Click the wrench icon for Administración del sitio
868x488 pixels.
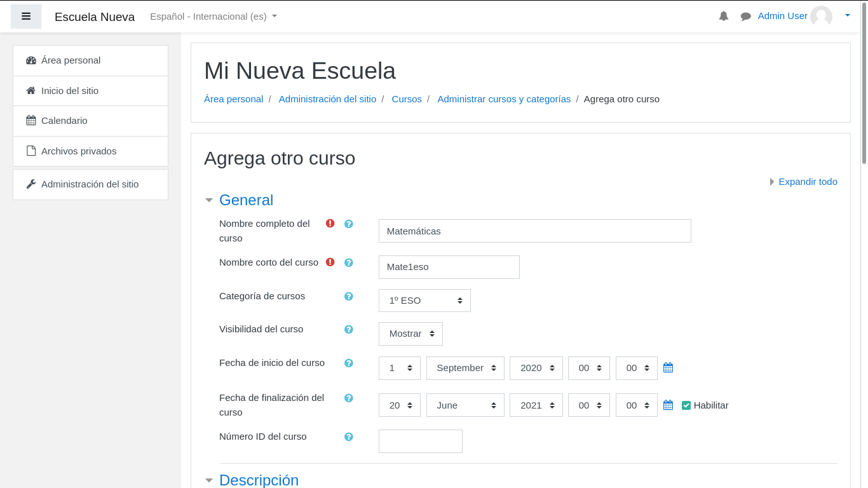pos(31,184)
